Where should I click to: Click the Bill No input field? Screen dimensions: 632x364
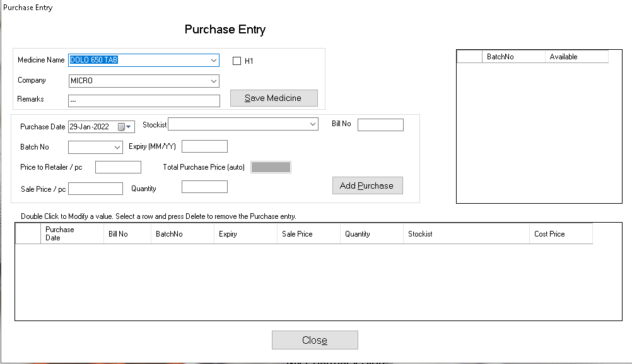click(x=380, y=125)
